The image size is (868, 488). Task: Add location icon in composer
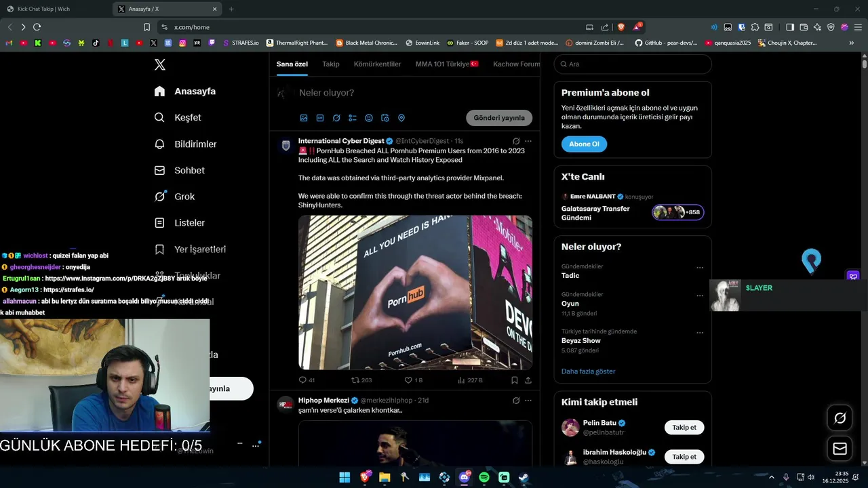click(401, 118)
